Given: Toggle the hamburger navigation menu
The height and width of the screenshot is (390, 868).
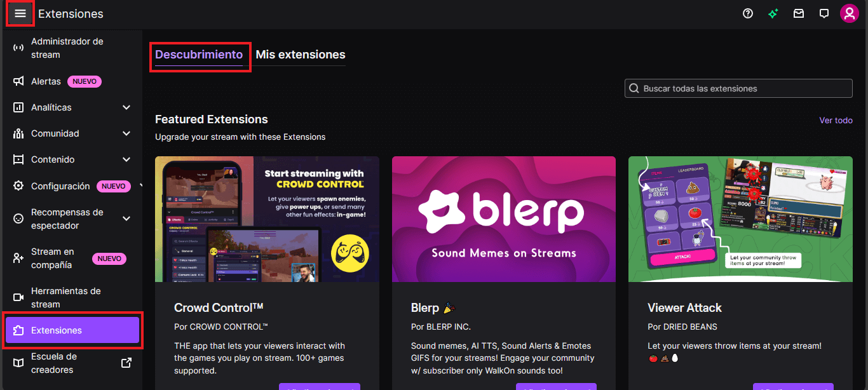Looking at the screenshot, I should (x=20, y=13).
